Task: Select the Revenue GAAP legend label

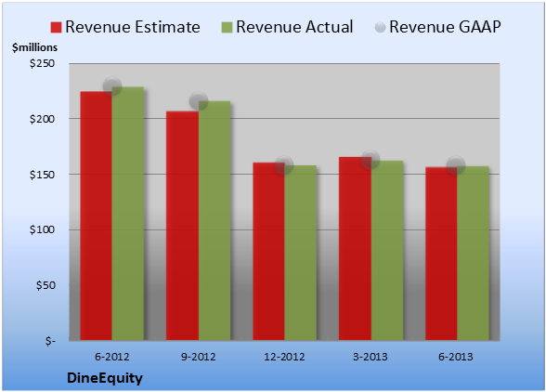Action: click(x=445, y=27)
